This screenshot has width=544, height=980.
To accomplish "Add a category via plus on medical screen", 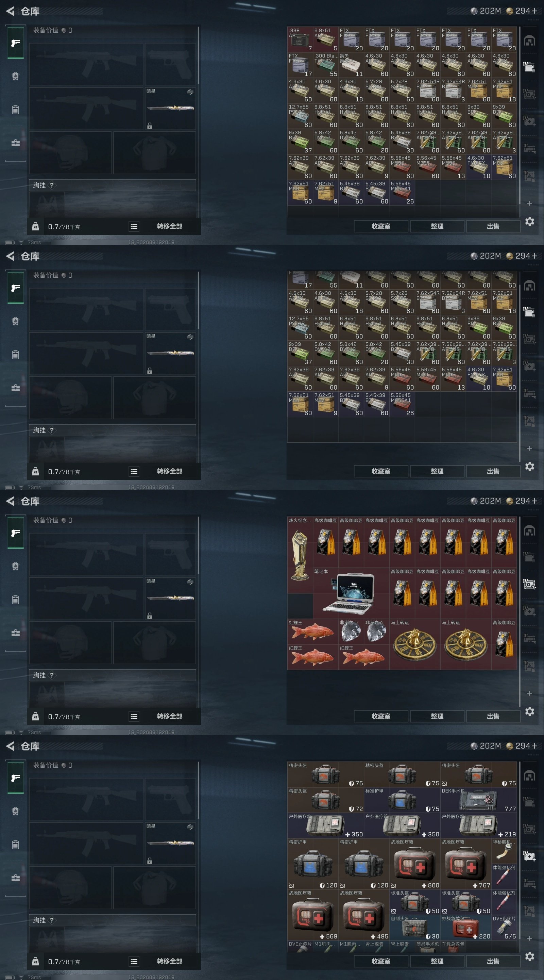I will tap(529, 938).
